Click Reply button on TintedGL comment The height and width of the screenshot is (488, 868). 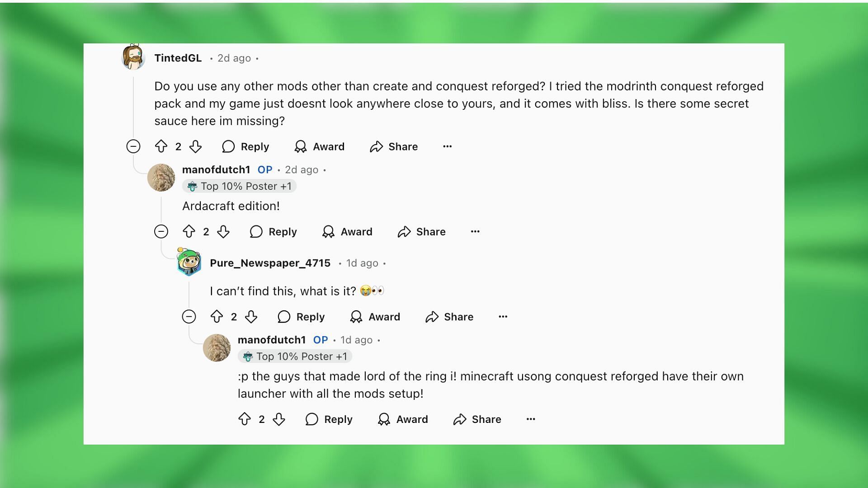[247, 146]
